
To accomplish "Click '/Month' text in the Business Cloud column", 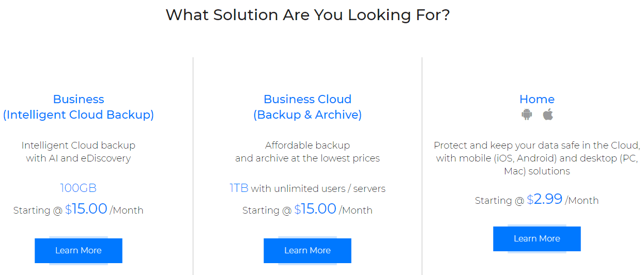I will point(356,211).
